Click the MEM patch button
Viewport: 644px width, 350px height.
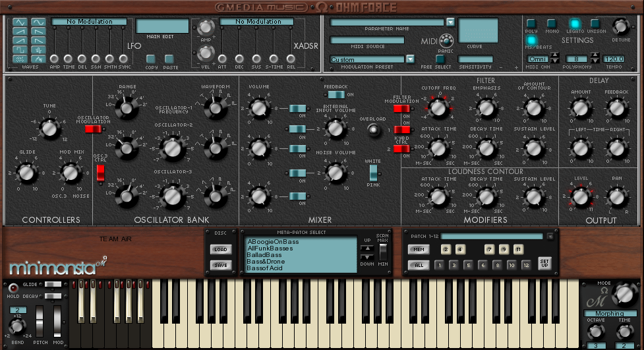419,249
